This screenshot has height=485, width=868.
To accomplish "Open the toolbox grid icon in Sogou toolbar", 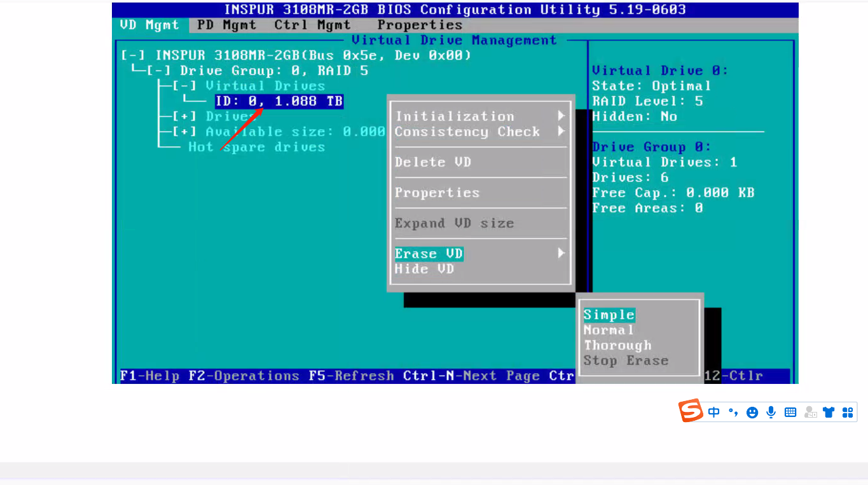I will click(848, 412).
